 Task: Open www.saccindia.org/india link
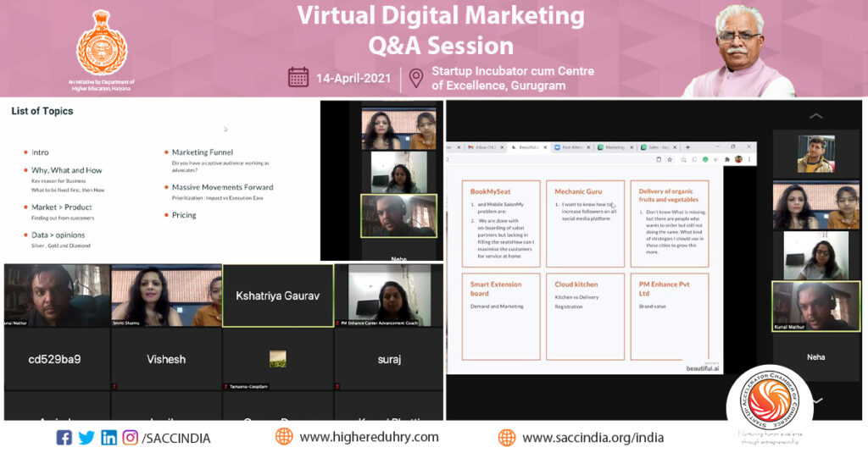point(593,438)
